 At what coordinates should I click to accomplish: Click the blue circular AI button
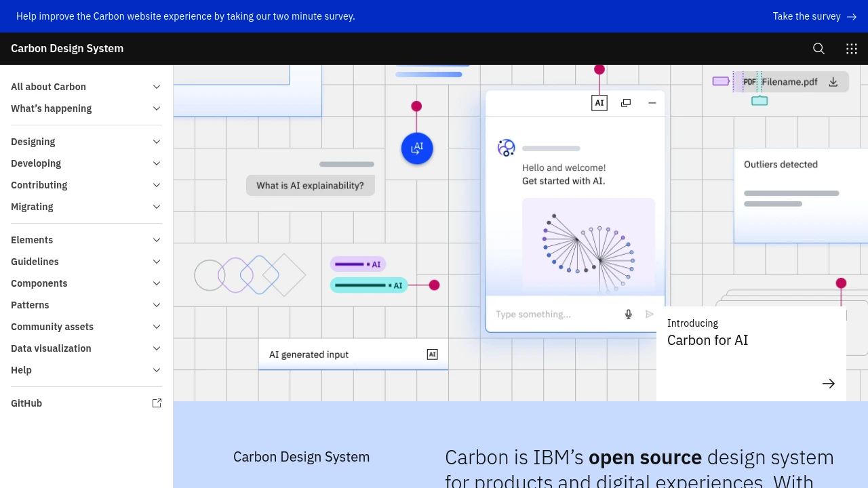[417, 148]
